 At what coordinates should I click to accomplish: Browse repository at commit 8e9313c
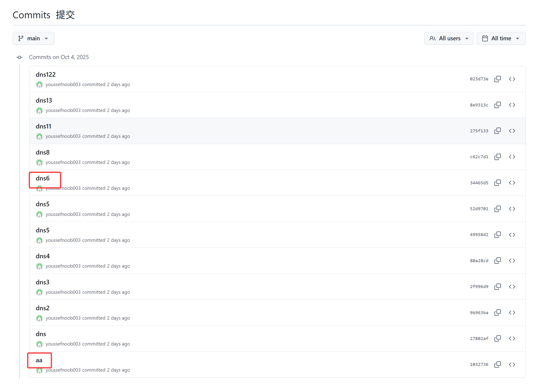[x=512, y=105]
